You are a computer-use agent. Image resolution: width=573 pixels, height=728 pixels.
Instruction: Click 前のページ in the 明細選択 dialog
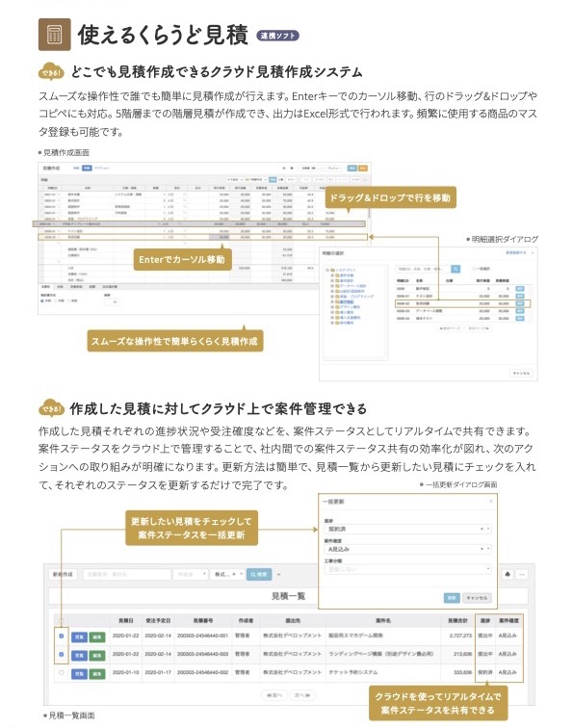click(x=450, y=328)
